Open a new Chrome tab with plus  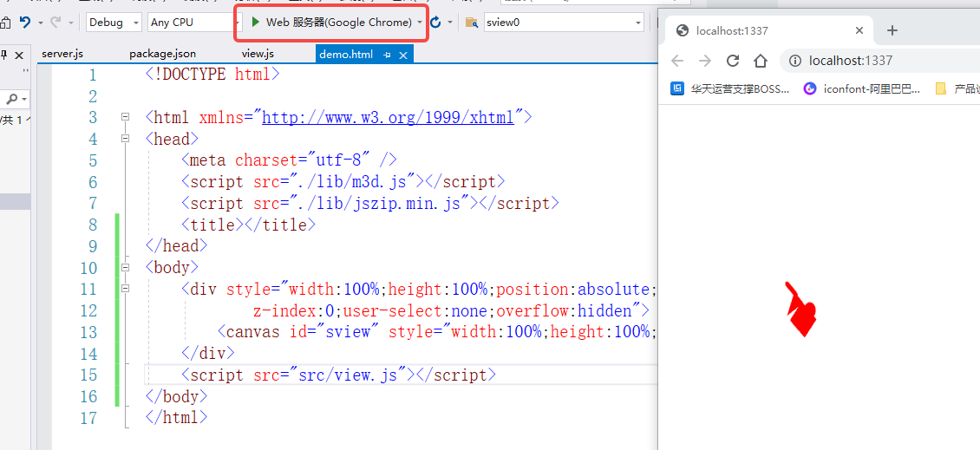click(892, 30)
